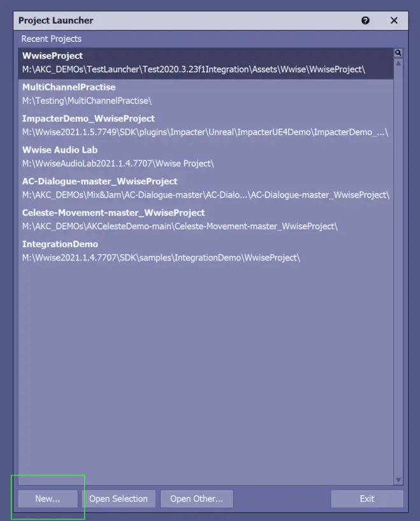Screen dimensions: 420x521
Task: Click the Exit button
Action: tap(367, 499)
